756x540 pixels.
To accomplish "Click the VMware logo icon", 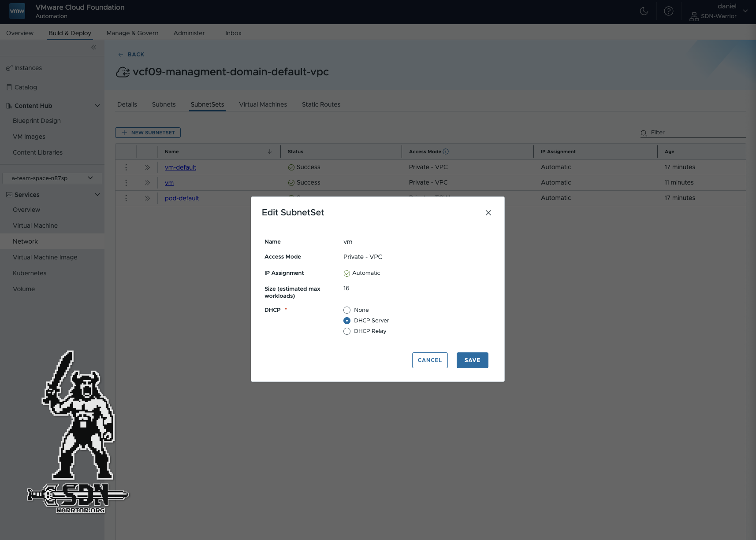I will [17, 11].
